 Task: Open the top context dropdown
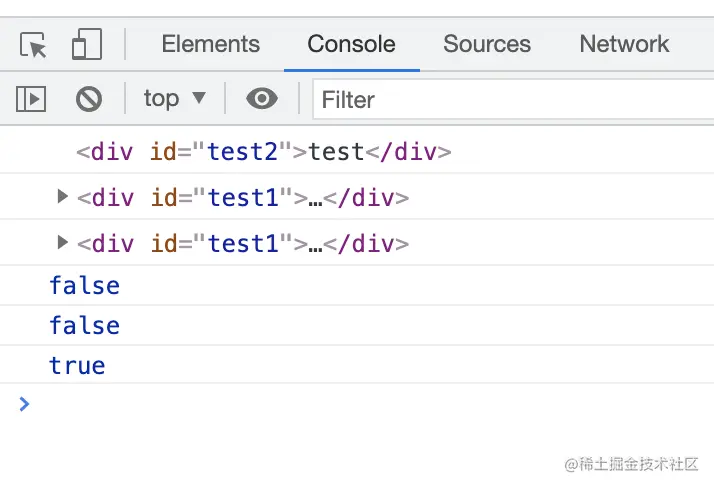(x=174, y=98)
